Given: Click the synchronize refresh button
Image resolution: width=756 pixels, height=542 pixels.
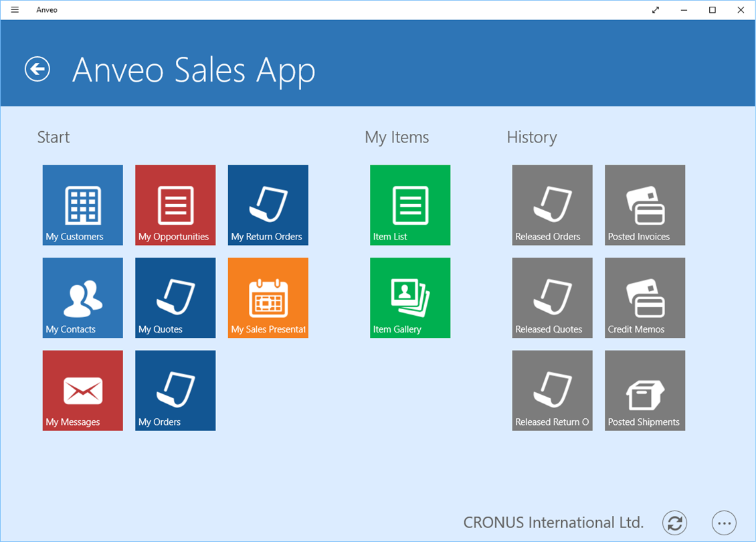Looking at the screenshot, I should (x=674, y=523).
